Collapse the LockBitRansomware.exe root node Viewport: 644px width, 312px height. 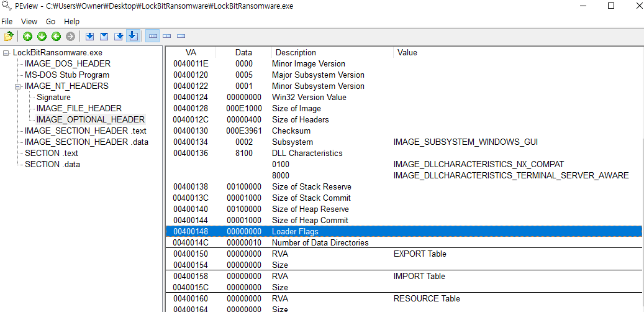[6, 53]
